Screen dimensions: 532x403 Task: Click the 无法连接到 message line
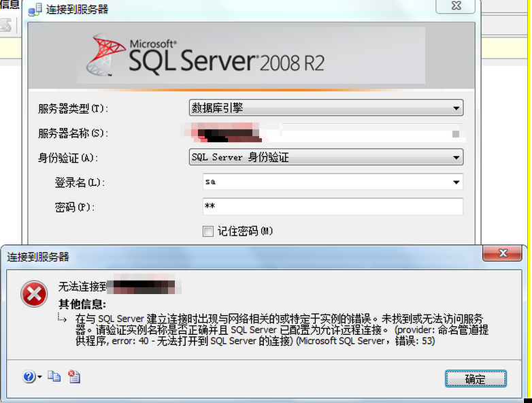[120, 287]
